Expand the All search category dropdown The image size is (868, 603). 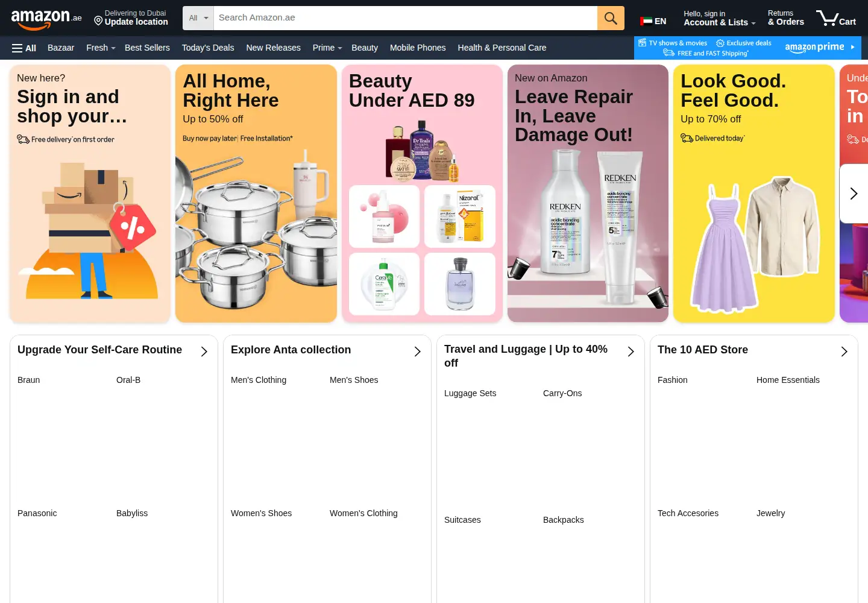click(x=198, y=18)
